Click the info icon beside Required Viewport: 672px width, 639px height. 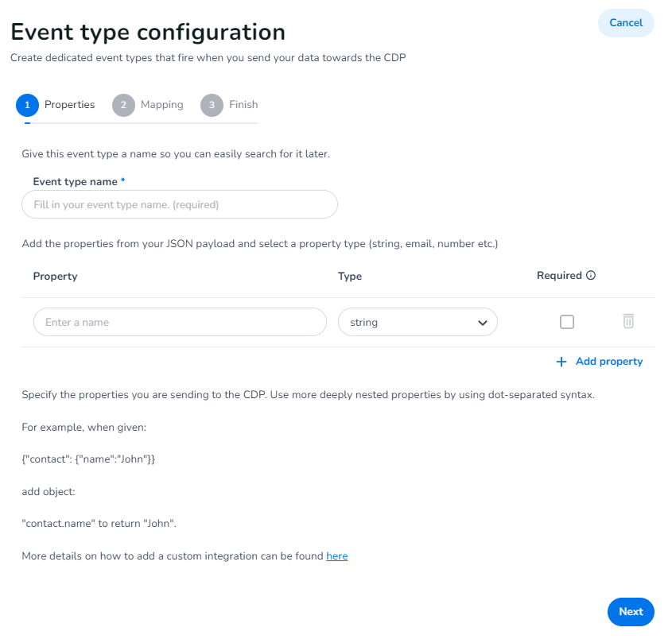(x=591, y=276)
